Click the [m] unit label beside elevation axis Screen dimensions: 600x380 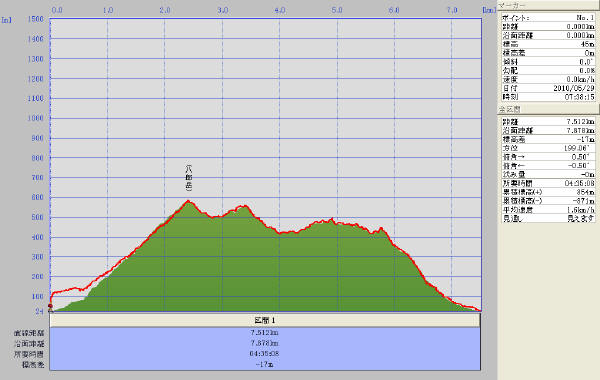pos(7,20)
